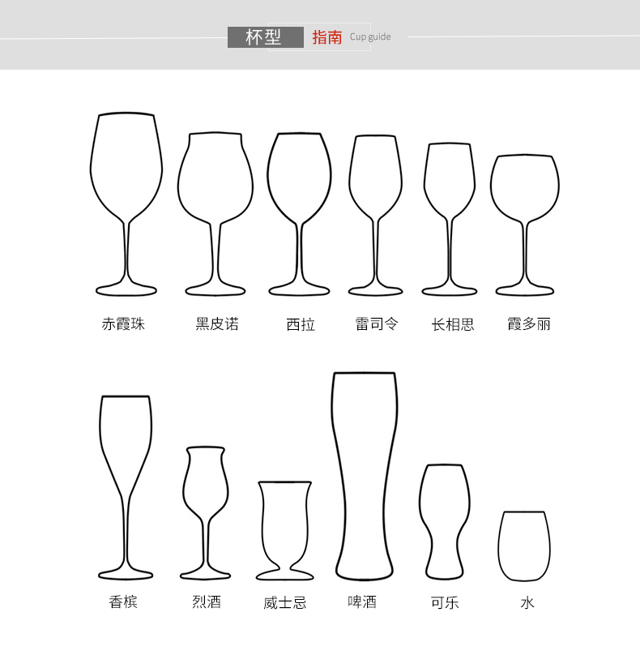
Task: Select the 黑皮诺 glass illustration
Action: [215, 214]
